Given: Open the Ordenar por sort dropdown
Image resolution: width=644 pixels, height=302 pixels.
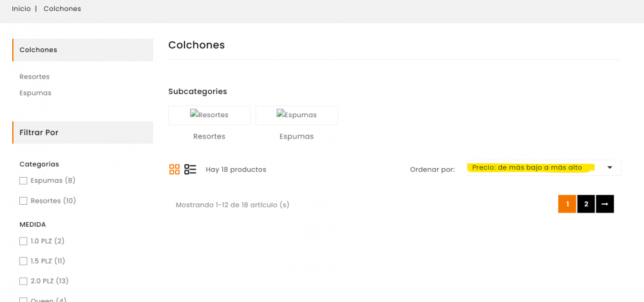Looking at the screenshot, I should click(538, 168).
